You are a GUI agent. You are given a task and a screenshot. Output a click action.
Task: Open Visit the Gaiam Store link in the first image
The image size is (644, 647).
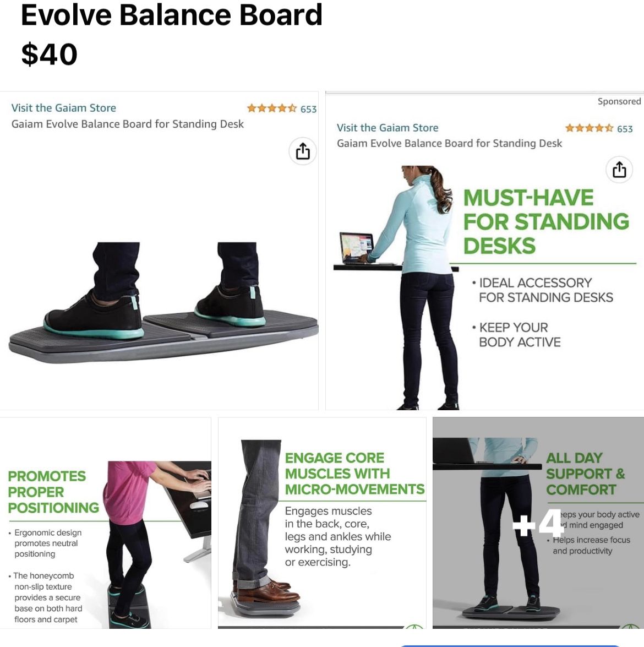tap(63, 108)
